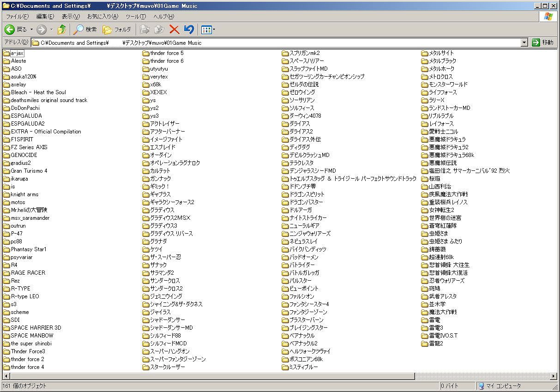The width and height of the screenshot is (560, 392).
Task: Select 'グラディウス2MSX' folder name
Action: [170, 218]
